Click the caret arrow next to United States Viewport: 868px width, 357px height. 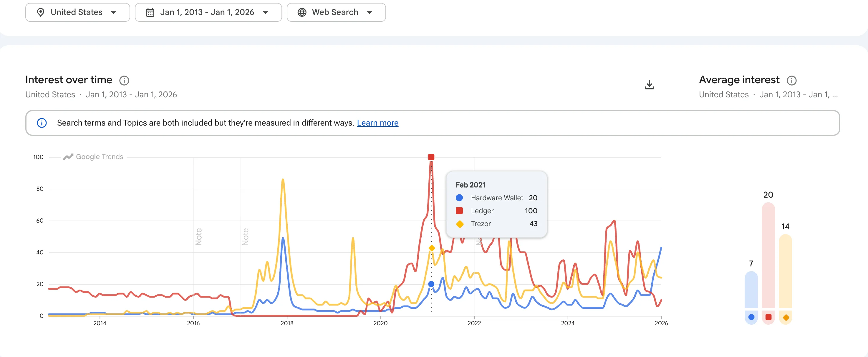click(x=114, y=12)
